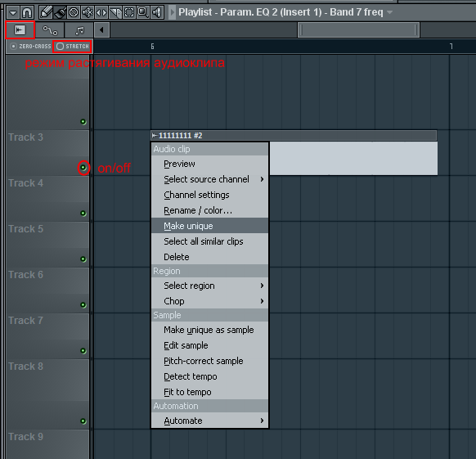Select the Zoom magnifier tool
The height and width of the screenshot is (459, 476).
142,13
